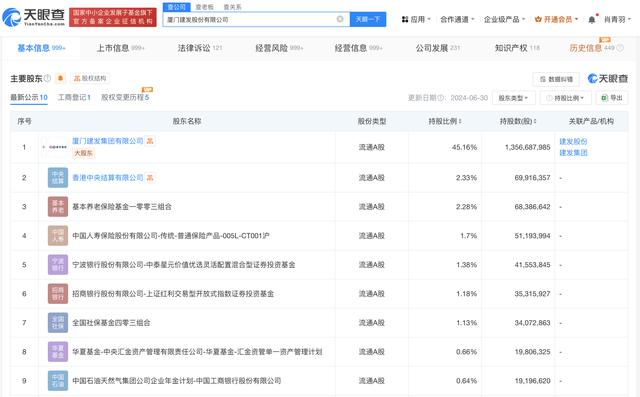Click the 1,356,687,985 shares value
Image resolution: width=640 pixels, height=397 pixels.
[x=527, y=147]
